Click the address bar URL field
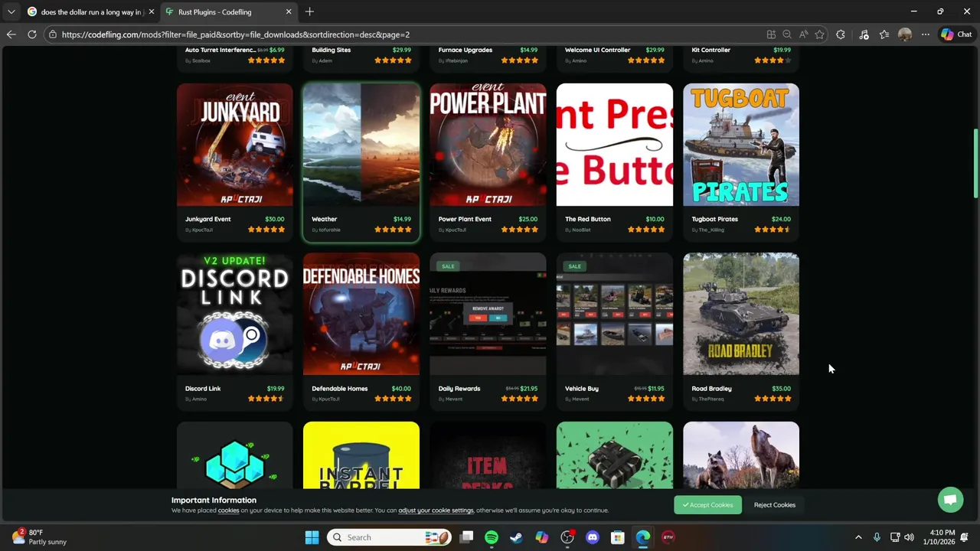 406,34
